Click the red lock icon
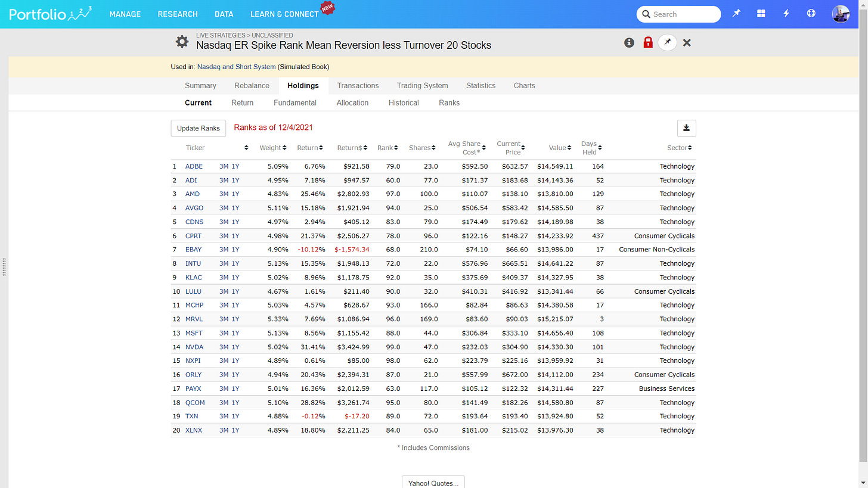 (x=648, y=43)
